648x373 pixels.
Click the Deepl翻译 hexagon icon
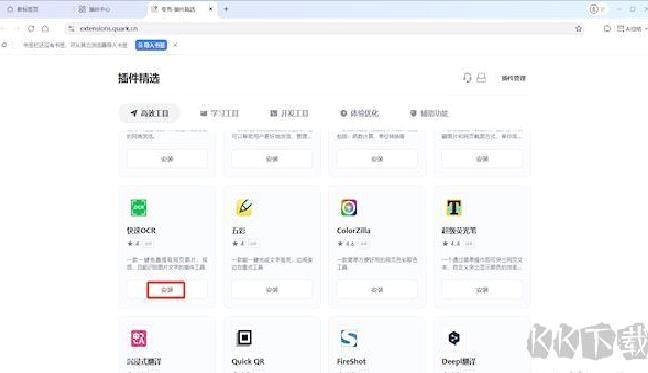454,338
